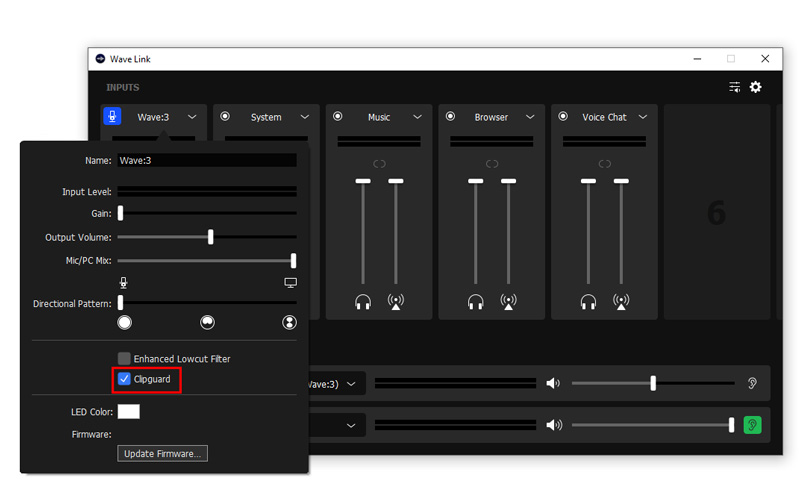Toggle the gray ear monitor icon
The height and width of the screenshot is (488, 800).
[752, 383]
